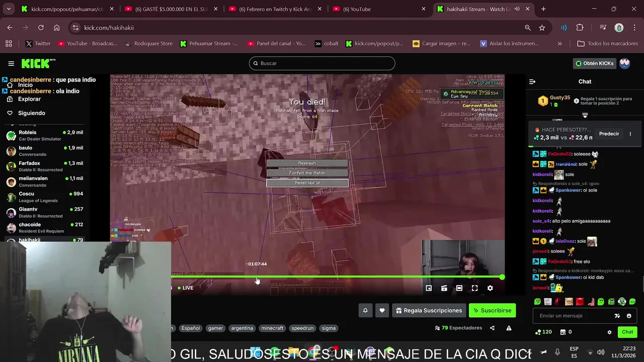Open Siguiendo in the sidebar
This screenshot has height=362, width=644.
coord(31,113)
